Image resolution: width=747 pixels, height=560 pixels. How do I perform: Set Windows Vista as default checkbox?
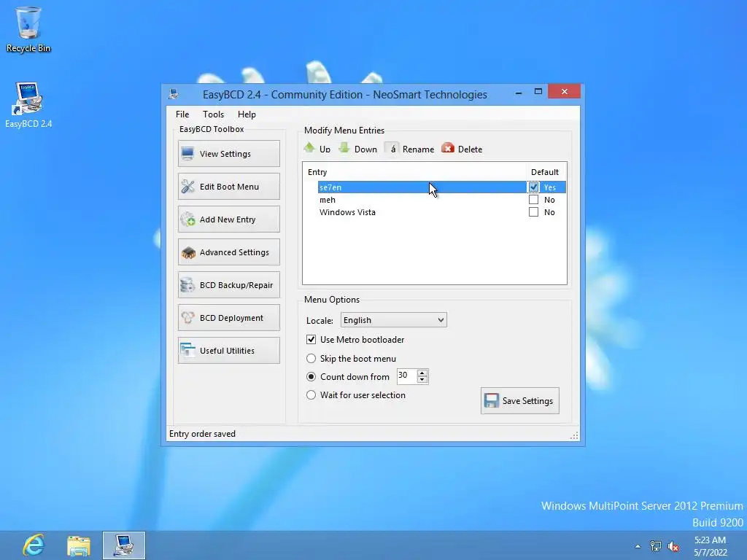[533, 212]
